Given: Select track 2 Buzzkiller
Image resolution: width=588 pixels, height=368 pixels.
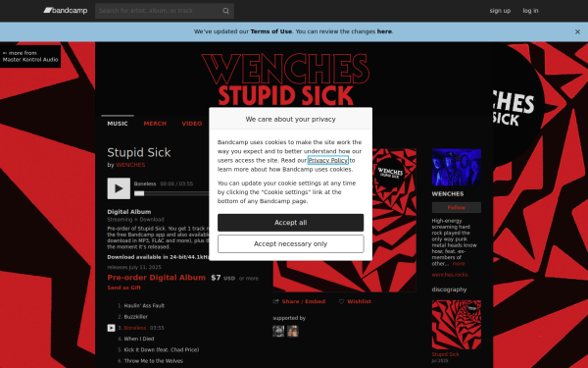Looking at the screenshot, I should [136, 317].
